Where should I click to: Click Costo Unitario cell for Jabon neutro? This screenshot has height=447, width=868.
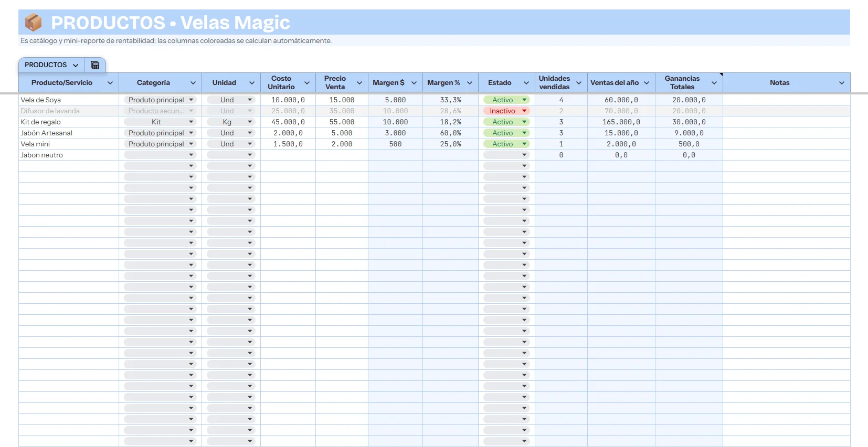pyautogui.click(x=288, y=155)
